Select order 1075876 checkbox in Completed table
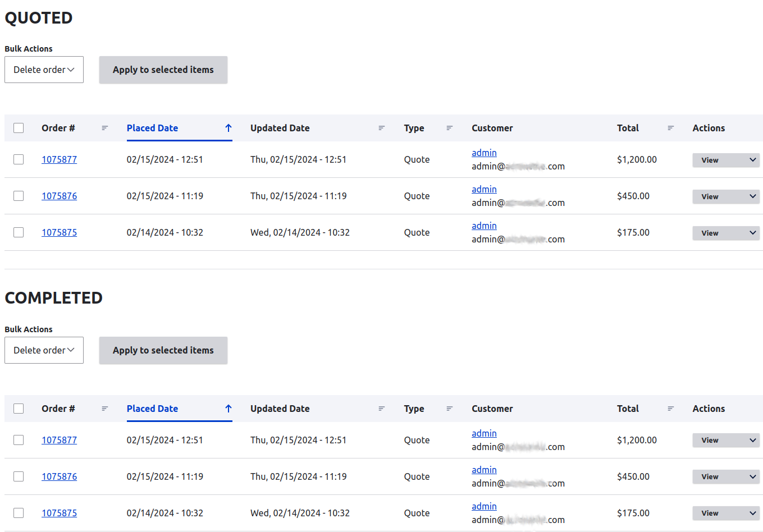The height and width of the screenshot is (532, 763). [19, 476]
